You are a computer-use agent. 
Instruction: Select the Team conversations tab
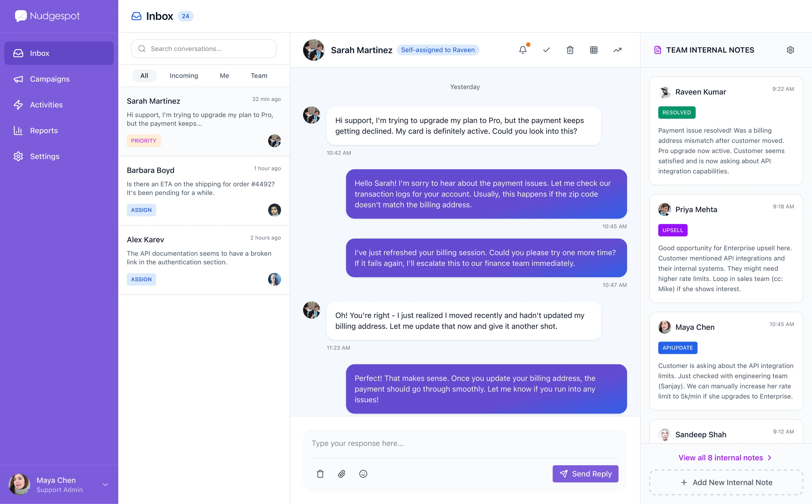(x=259, y=76)
